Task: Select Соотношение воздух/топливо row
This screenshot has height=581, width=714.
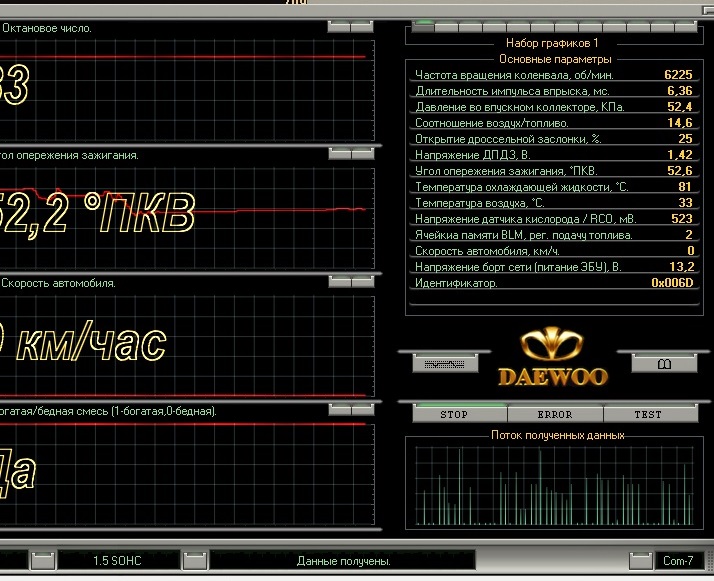Action: point(554,123)
